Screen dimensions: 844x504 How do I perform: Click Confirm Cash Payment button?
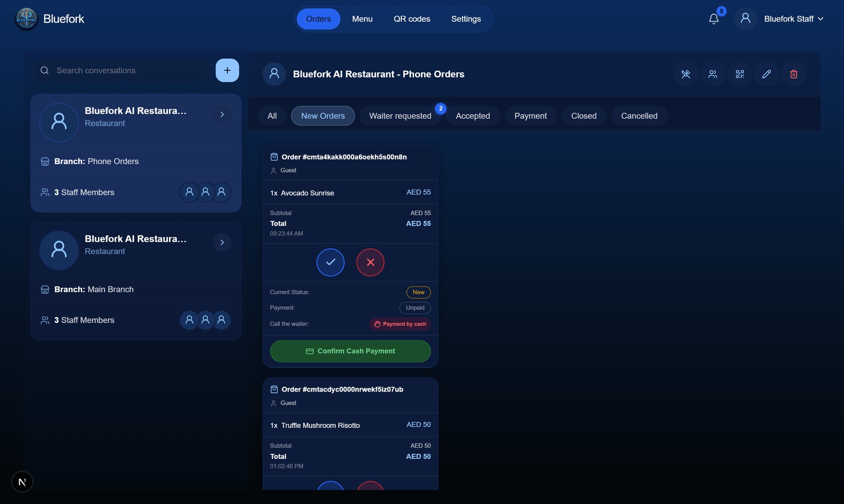click(x=350, y=351)
